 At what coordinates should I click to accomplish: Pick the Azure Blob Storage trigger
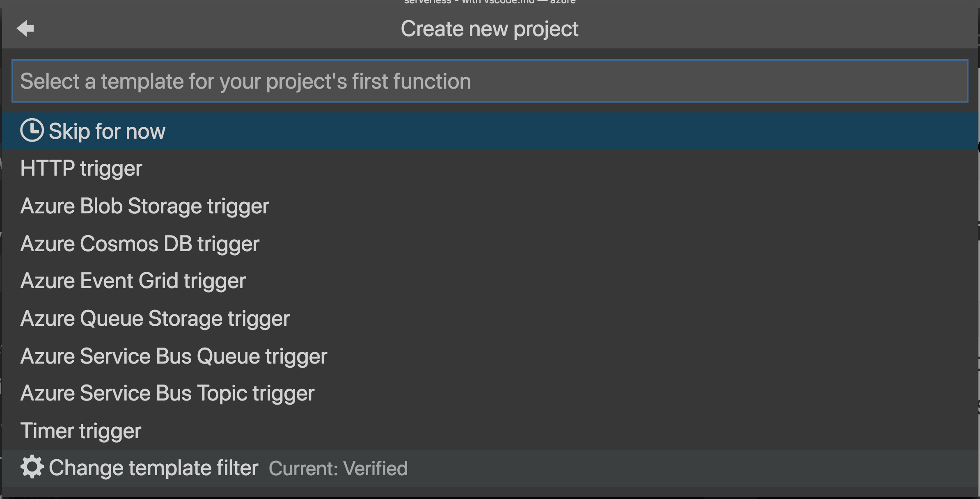click(144, 206)
